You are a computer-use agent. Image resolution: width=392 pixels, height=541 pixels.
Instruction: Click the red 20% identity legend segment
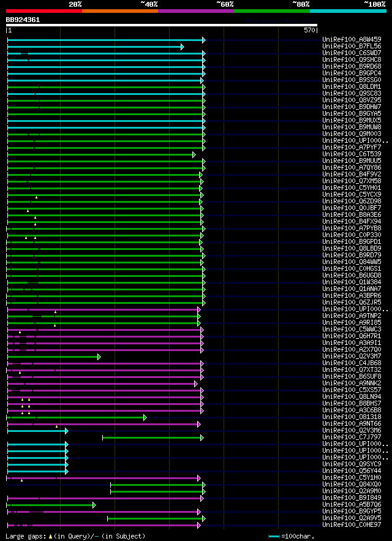[x=44, y=11]
